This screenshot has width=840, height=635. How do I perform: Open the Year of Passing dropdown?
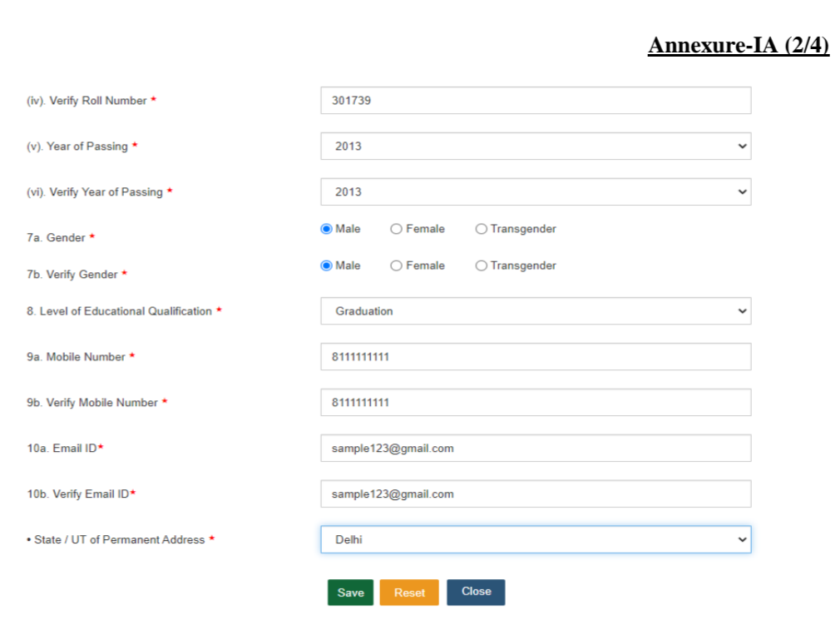536,146
